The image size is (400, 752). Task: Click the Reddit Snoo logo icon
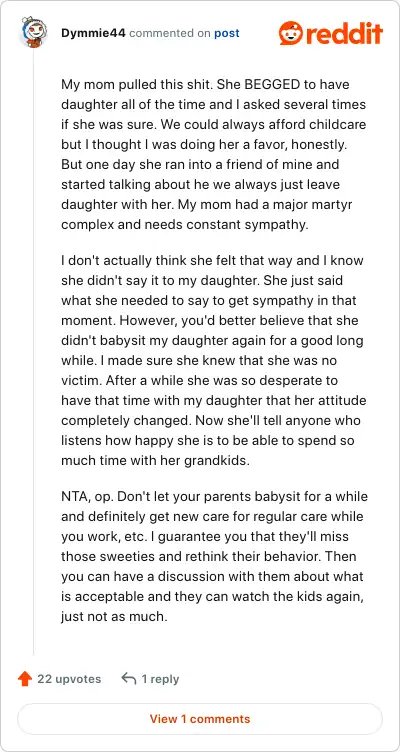coord(292,33)
